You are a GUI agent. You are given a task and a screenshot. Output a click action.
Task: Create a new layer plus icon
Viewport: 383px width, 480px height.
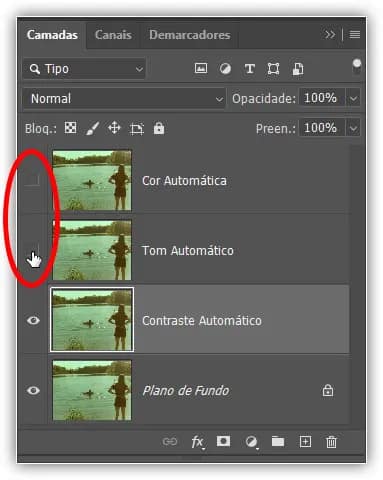click(305, 442)
